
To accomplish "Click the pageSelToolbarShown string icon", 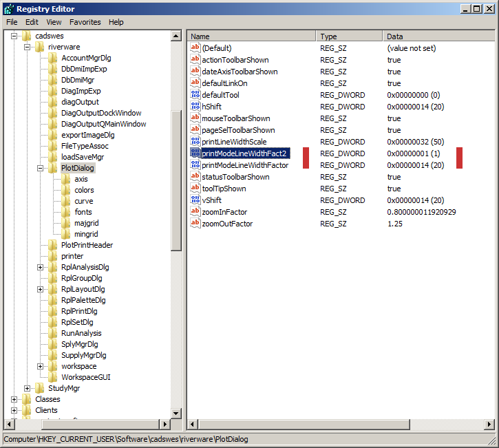I will click(195, 130).
